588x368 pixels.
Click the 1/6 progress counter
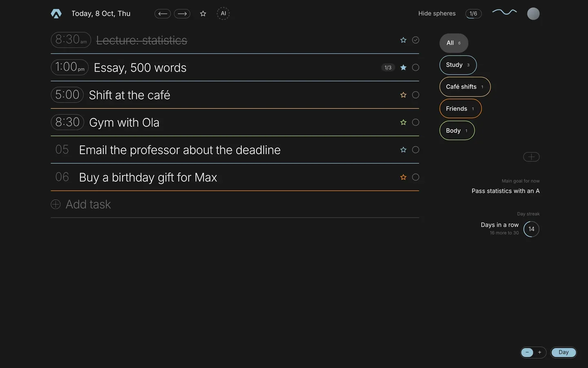(473, 14)
